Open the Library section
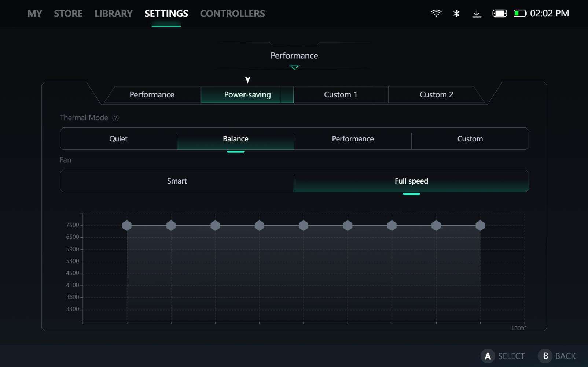This screenshot has height=367, width=588. pyautogui.click(x=113, y=14)
